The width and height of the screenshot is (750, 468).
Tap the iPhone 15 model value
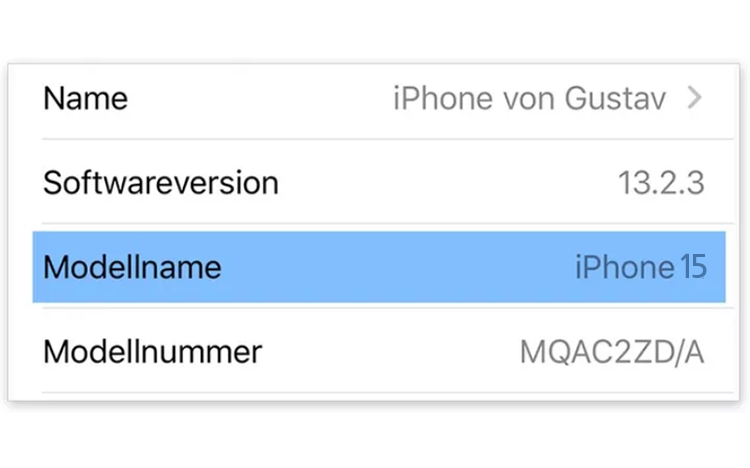pos(640,267)
